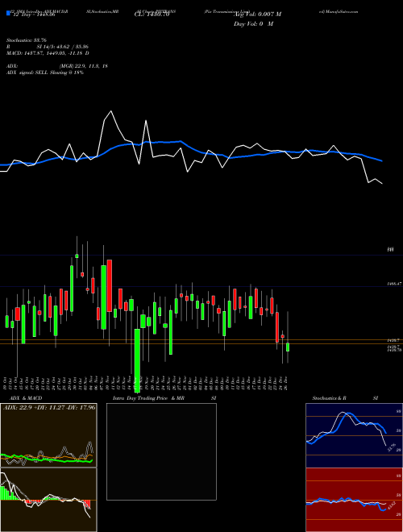
Task: Click the 'ADX & MACD' panel heading
Action: click(x=26, y=398)
